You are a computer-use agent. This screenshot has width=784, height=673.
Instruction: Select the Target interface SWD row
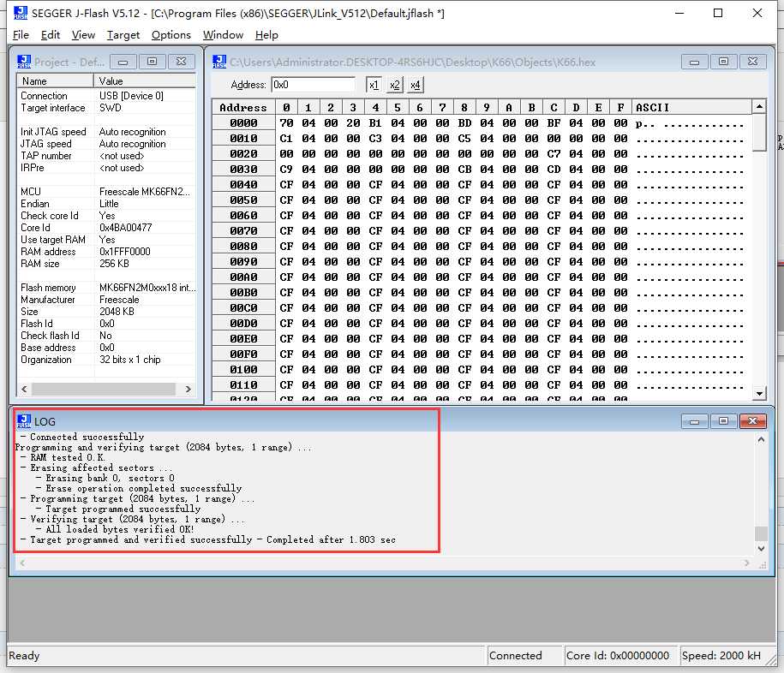pos(106,107)
